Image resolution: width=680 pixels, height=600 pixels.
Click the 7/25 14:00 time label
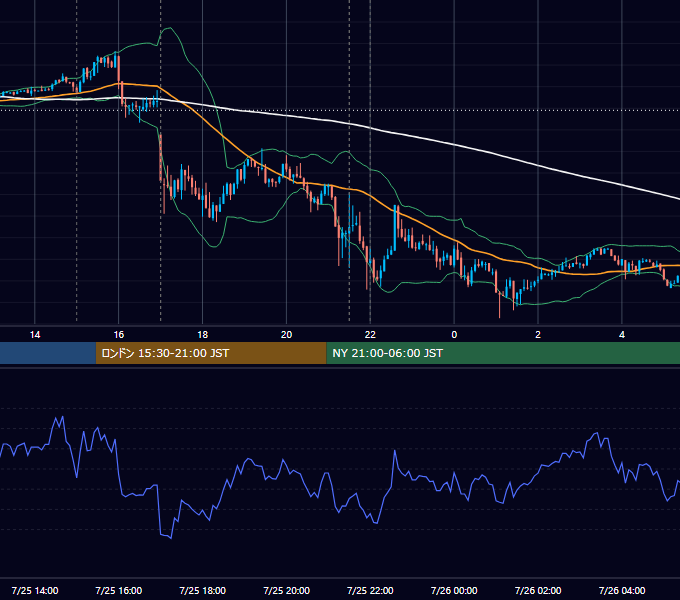[35, 590]
